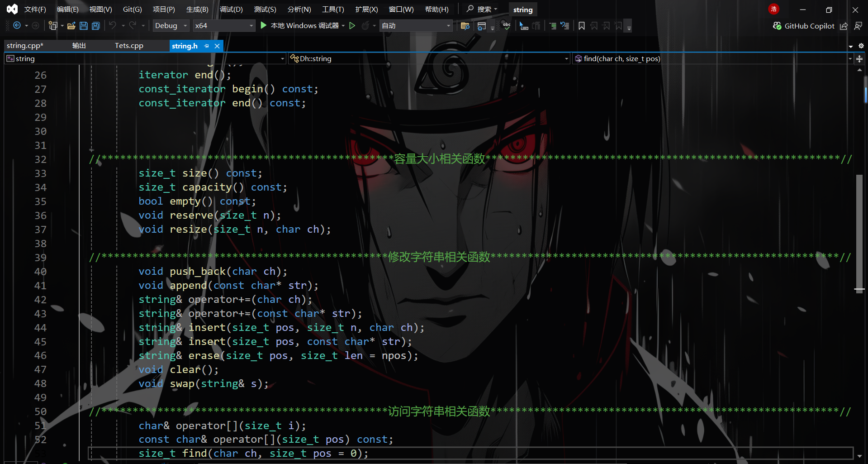Navigate forward with the forward arrow
The height and width of the screenshot is (464, 868).
(35, 26)
